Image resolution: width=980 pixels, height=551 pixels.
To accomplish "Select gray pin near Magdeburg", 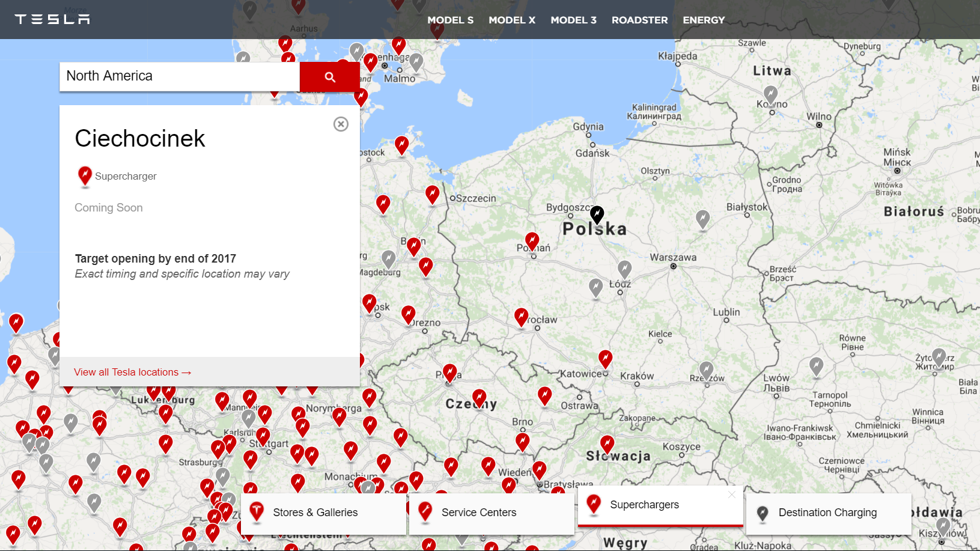I will 388,260.
